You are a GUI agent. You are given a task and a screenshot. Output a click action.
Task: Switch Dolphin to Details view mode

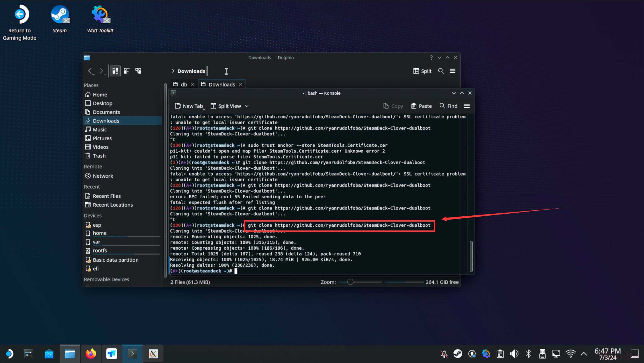point(138,71)
